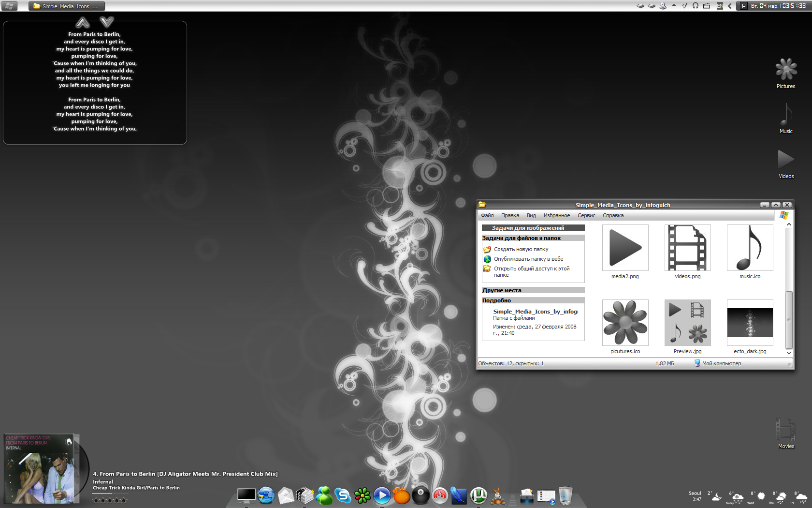Open the Сервис menu

coord(586,215)
